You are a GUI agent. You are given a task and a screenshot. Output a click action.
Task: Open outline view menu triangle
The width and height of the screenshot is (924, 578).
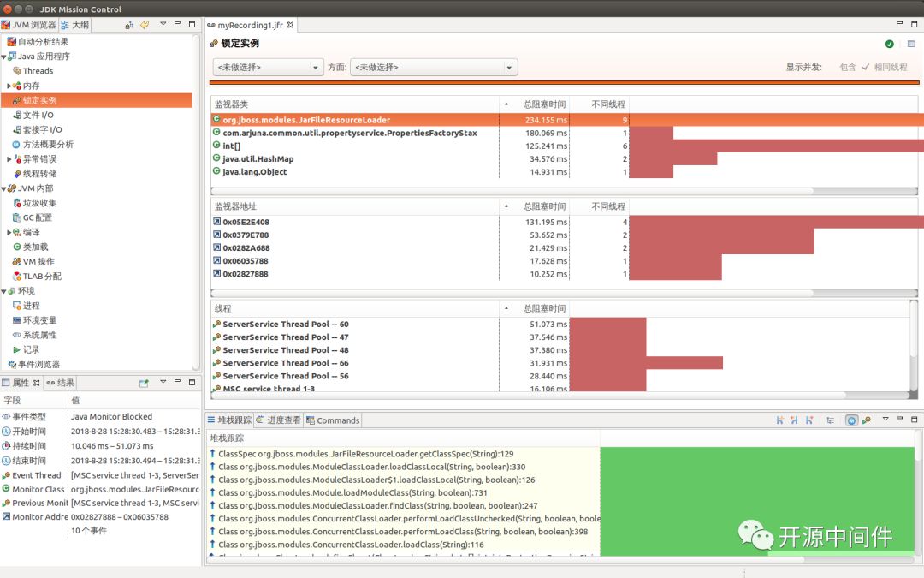click(x=163, y=24)
